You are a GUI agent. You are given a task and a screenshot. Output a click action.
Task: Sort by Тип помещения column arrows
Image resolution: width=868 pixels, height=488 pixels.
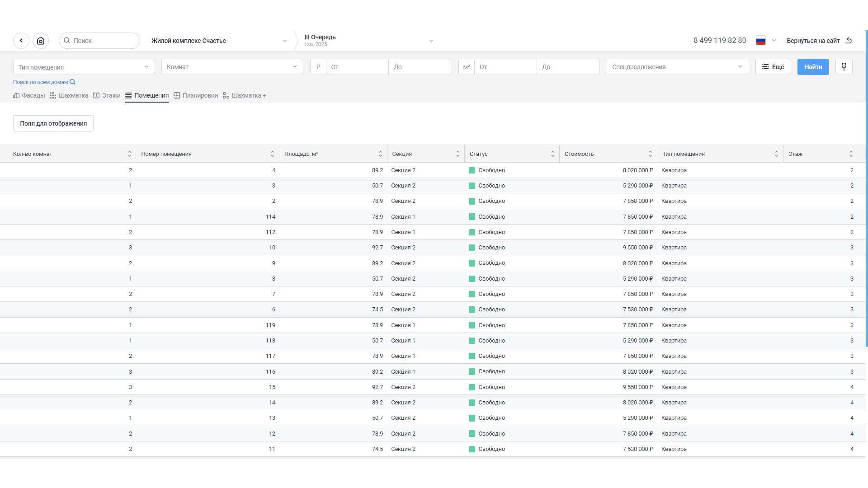[776, 154]
